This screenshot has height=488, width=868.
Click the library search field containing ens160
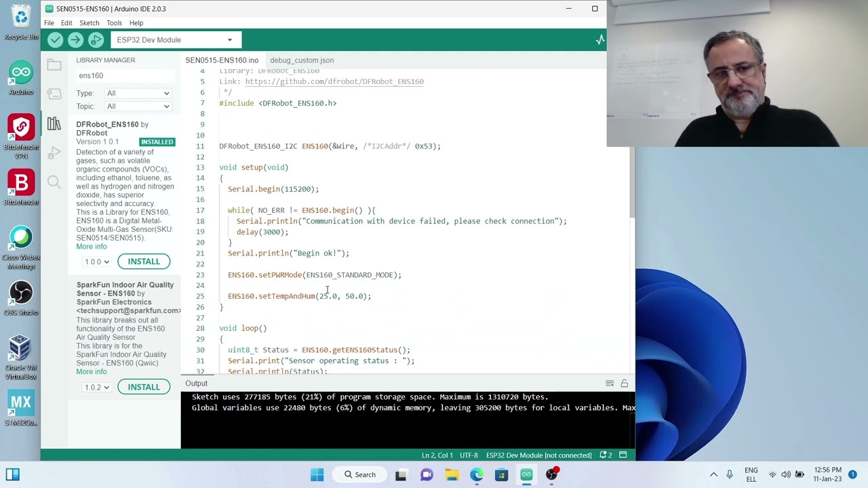pos(124,76)
